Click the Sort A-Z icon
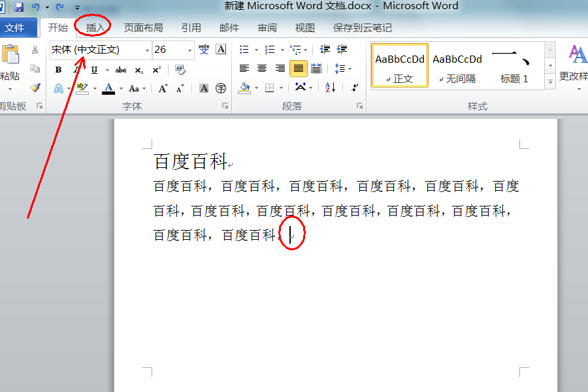 pyautogui.click(x=330, y=88)
